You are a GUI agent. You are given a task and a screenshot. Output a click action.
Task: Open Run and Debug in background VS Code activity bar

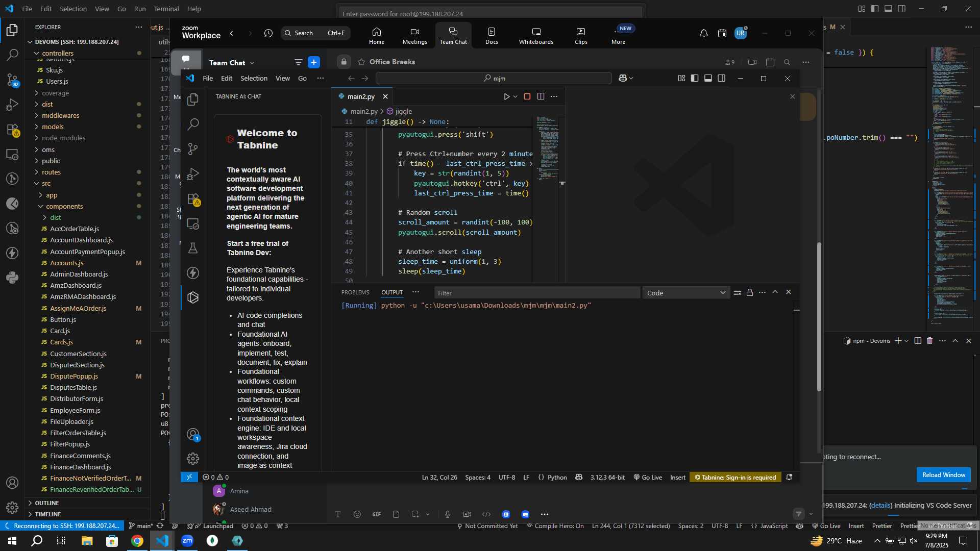pos(12,105)
